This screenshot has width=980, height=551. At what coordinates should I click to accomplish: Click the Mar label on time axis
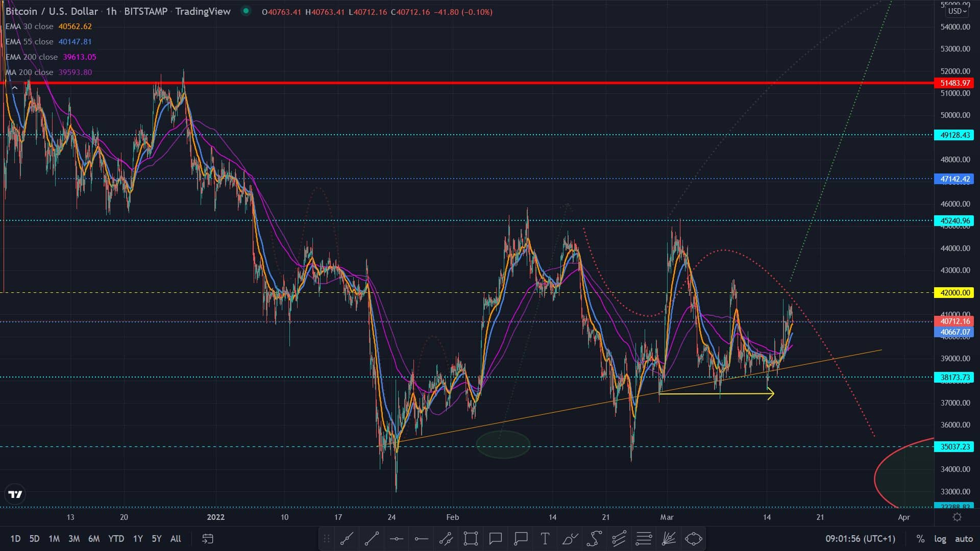click(667, 517)
